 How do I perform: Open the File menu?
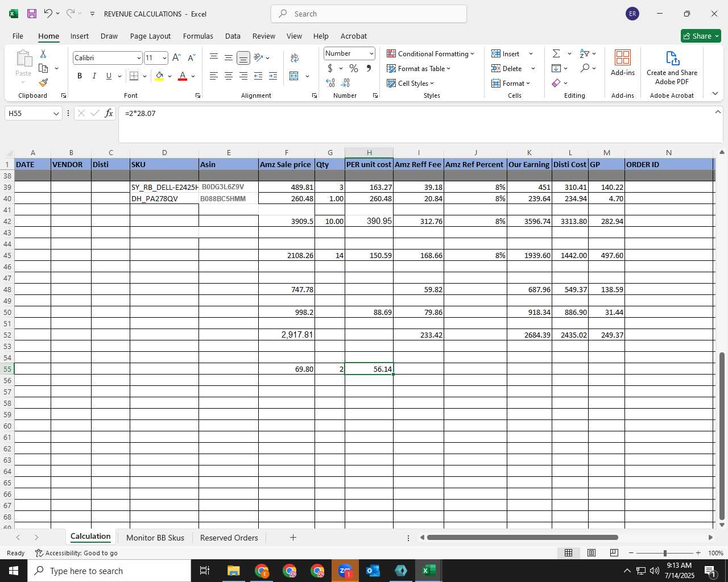18,36
